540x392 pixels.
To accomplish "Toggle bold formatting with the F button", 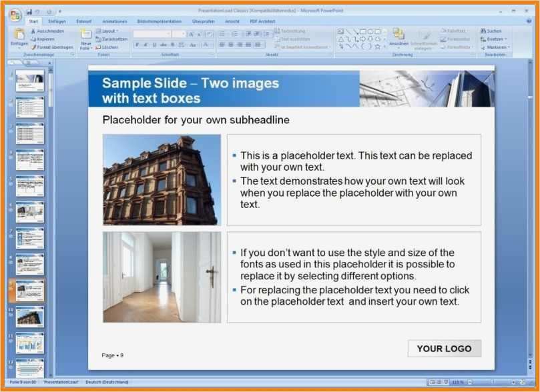I will tap(138, 44).
